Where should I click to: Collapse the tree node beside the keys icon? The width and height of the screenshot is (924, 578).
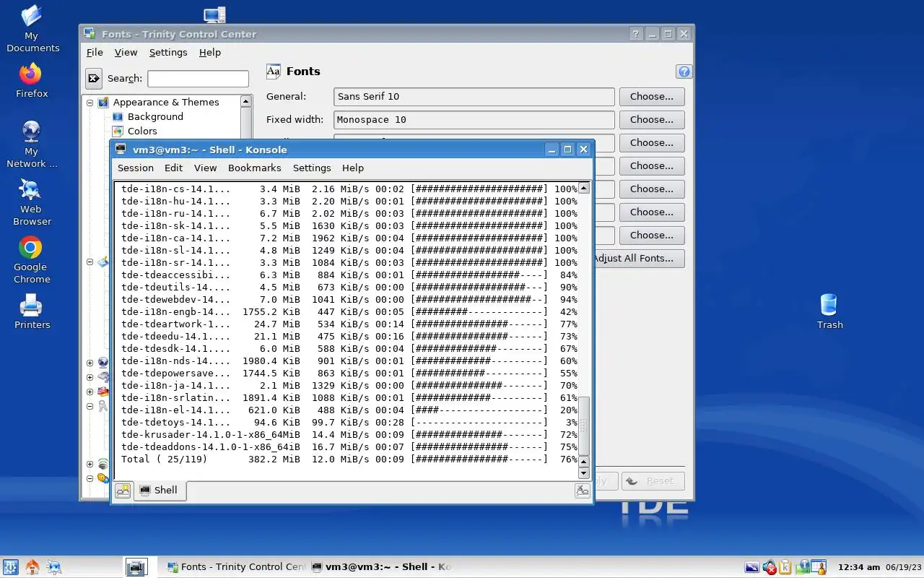pyautogui.click(x=90, y=406)
